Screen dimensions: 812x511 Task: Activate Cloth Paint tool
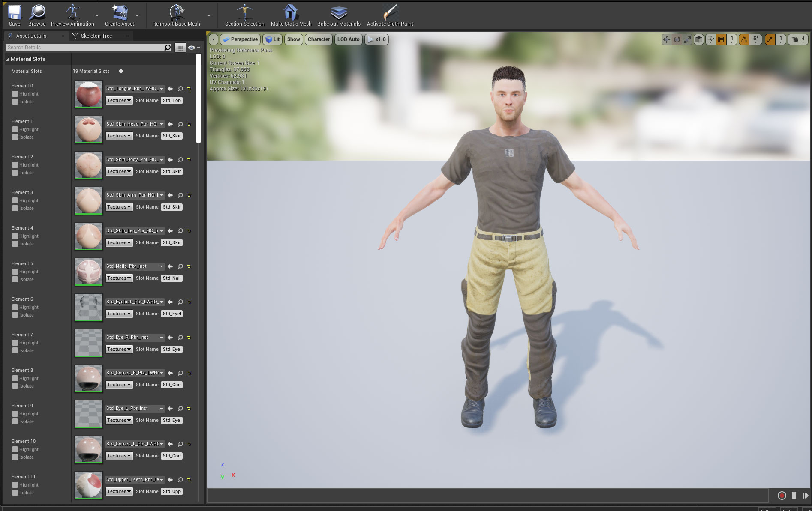tap(390, 15)
